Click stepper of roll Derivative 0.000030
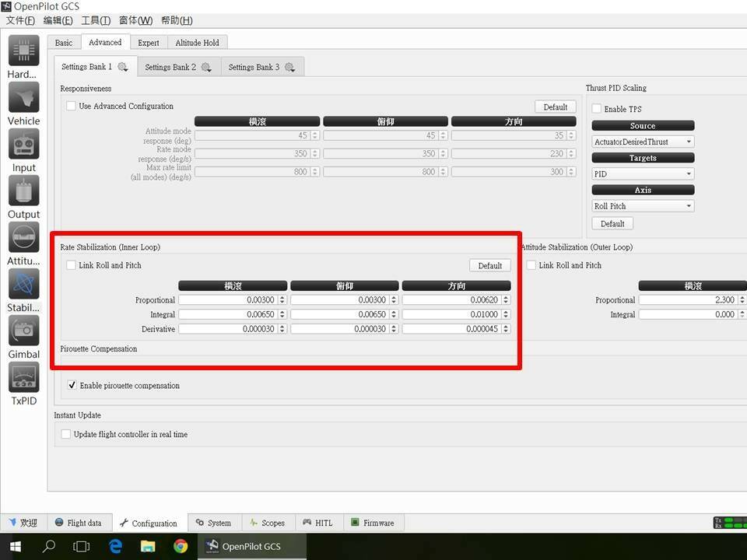The width and height of the screenshot is (747, 560). click(x=282, y=328)
